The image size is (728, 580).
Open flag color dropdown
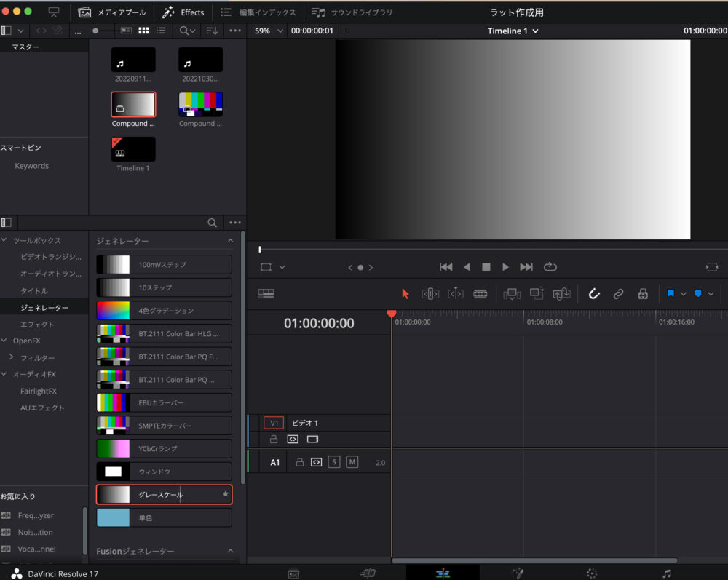(683, 294)
